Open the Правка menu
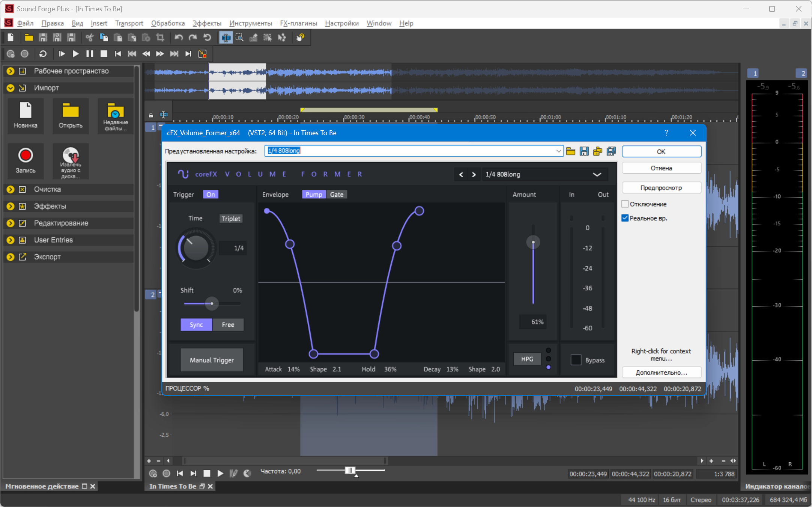 pos(53,23)
